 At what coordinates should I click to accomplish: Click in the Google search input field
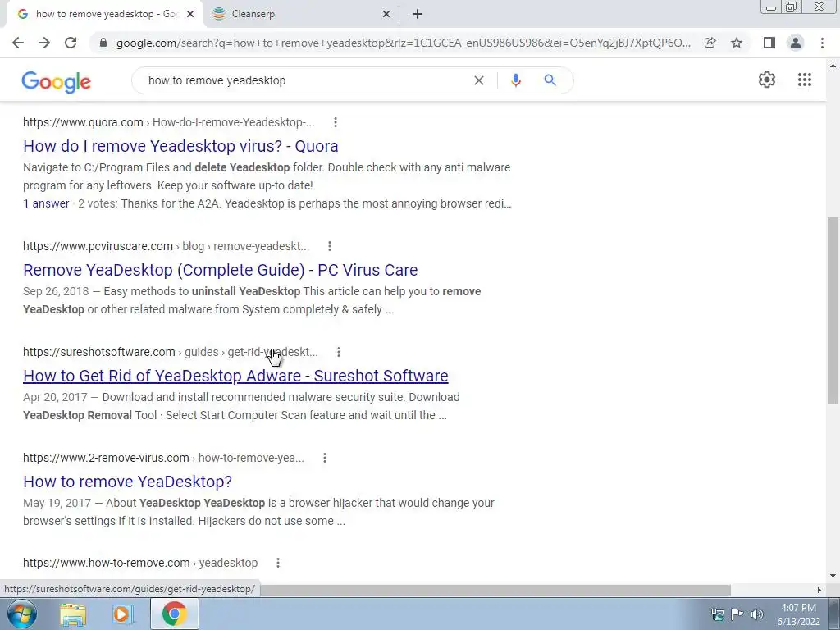(305, 80)
